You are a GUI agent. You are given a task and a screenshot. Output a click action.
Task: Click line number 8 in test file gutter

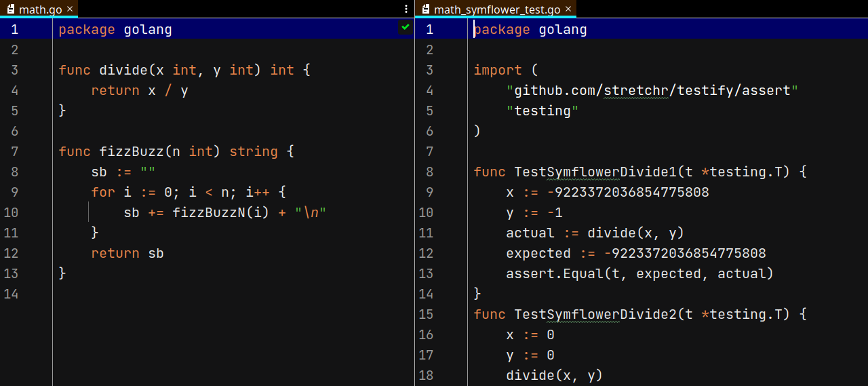click(x=429, y=172)
